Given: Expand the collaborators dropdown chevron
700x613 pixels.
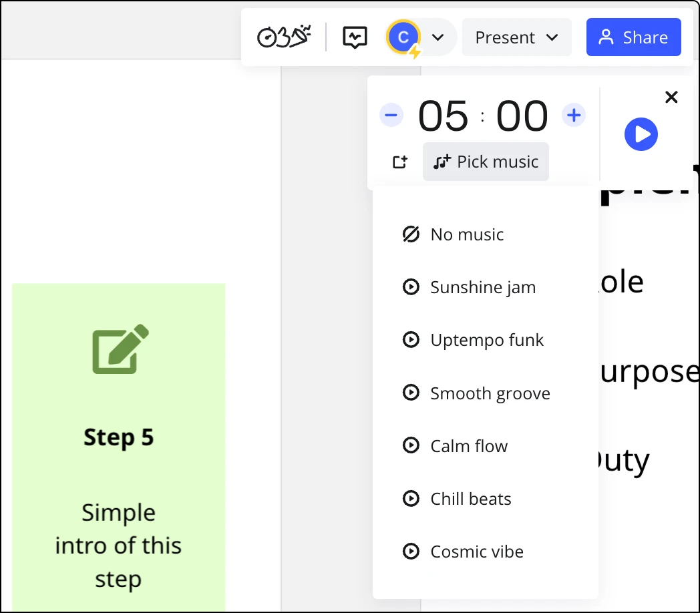Looking at the screenshot, I should click(x=438, y=37).
